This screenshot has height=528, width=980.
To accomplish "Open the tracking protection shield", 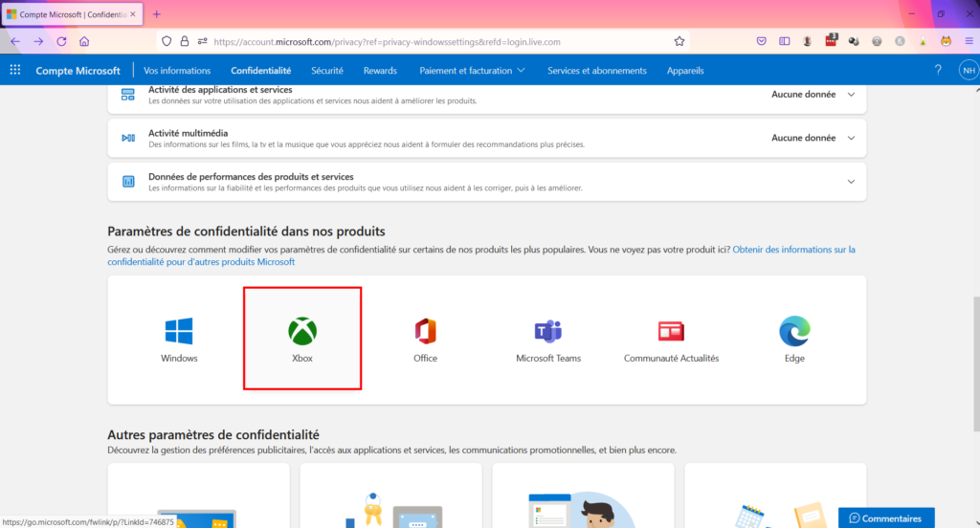I will [x=167, y=41].
